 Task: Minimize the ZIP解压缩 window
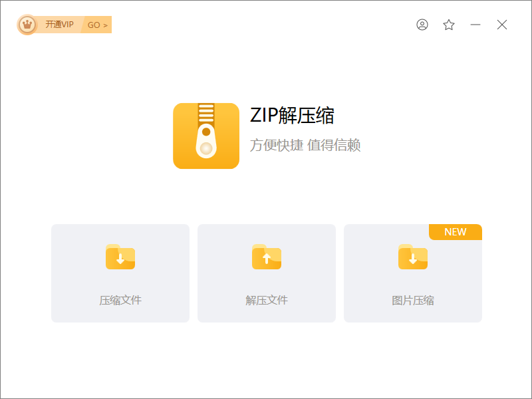coord(475,25)
